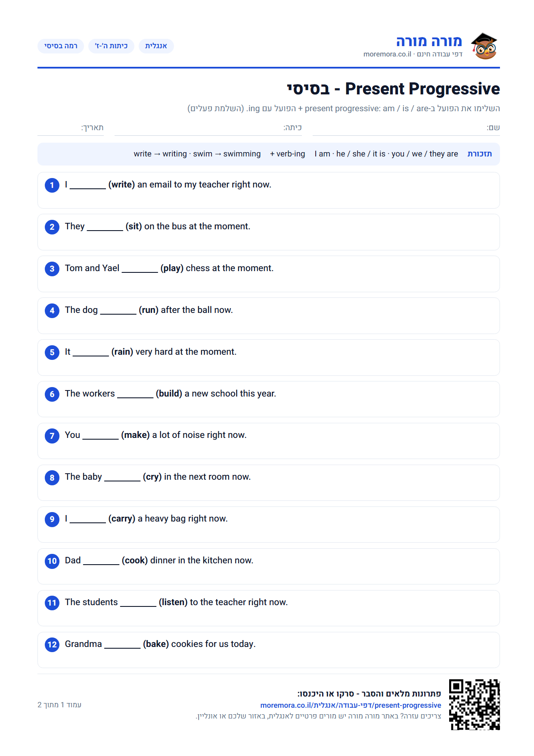Viewport: 534px width, 756px height.
Task: Click the רמה בסיסי level tag
Action: click(61, 46)
